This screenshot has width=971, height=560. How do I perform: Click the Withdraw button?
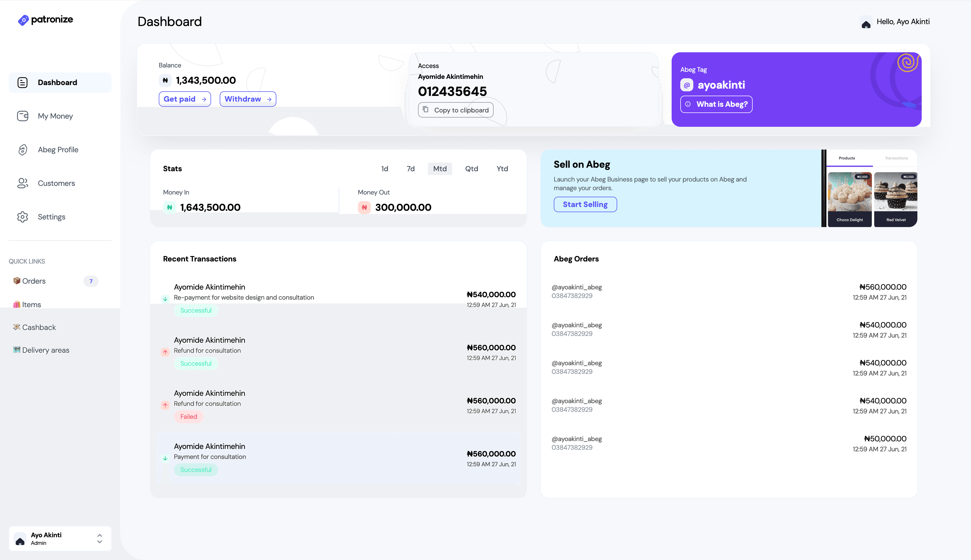tap(248, 99)
